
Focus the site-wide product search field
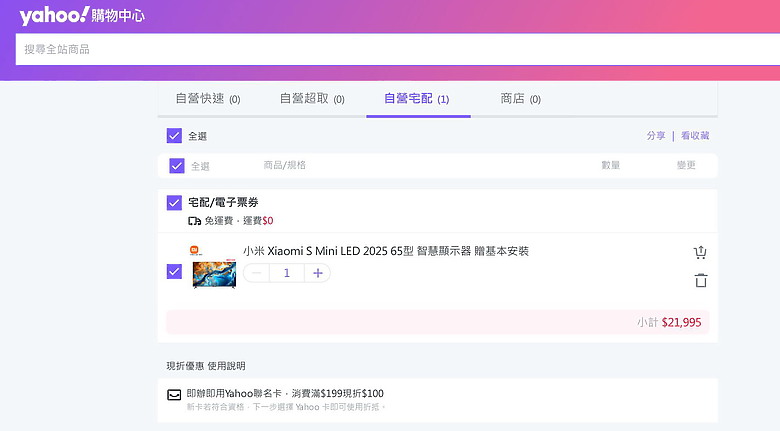[398, 49]
